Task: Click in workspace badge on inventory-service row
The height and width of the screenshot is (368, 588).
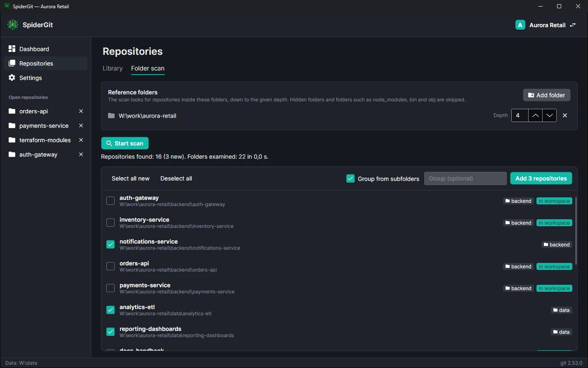Action: [x=554, y=223]
